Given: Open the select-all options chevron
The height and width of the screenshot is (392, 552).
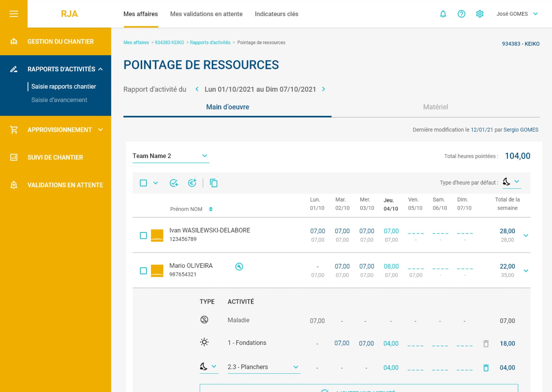Looking at the screenshot, I should [156, 183].
